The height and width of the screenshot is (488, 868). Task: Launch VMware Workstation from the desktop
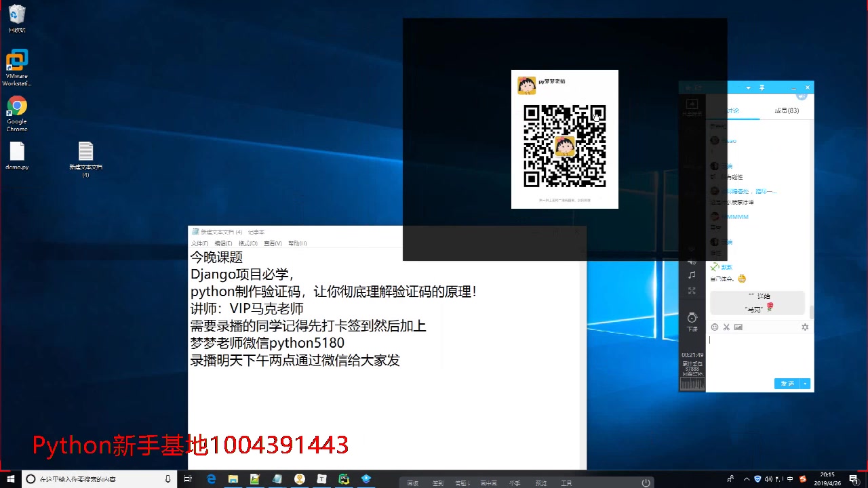tap(17, 68)
